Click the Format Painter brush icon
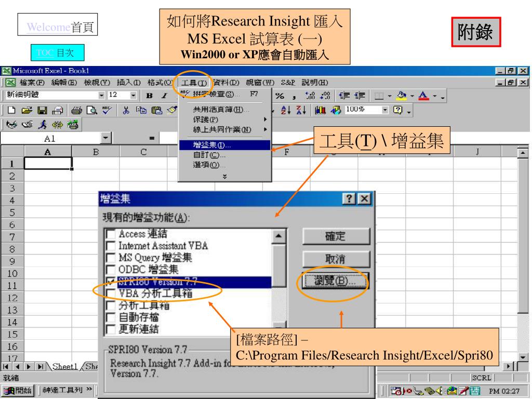 172,110
